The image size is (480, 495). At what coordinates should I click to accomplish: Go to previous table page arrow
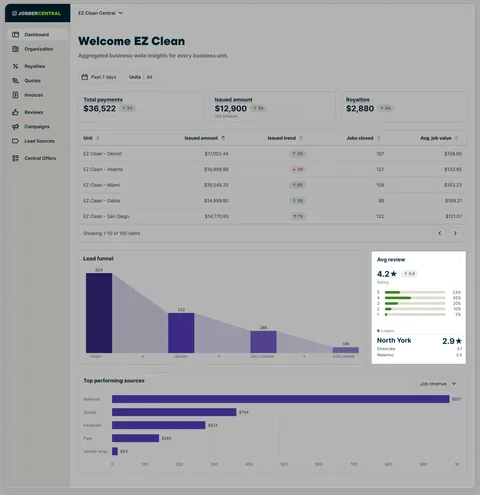coord(440,233)
